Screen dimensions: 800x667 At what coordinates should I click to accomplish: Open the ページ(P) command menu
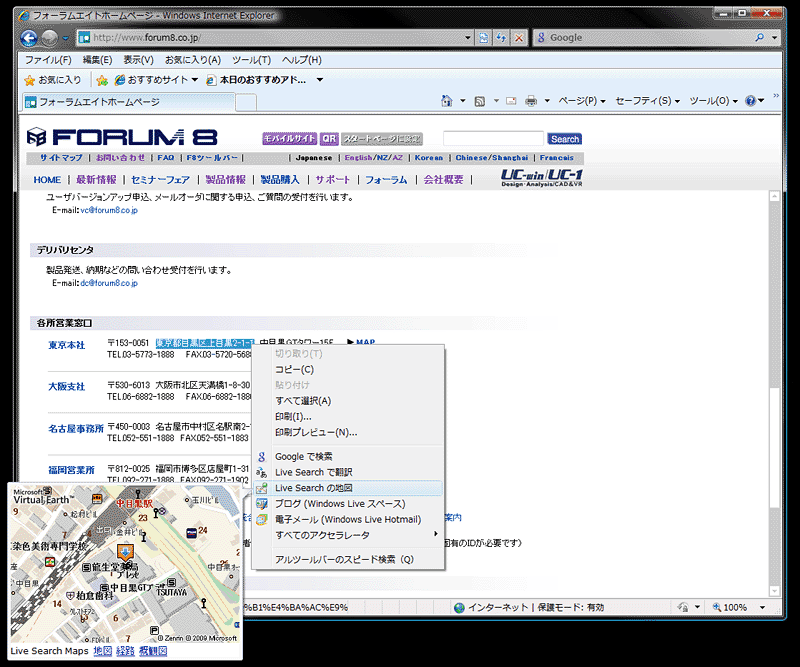pos(582,101)
